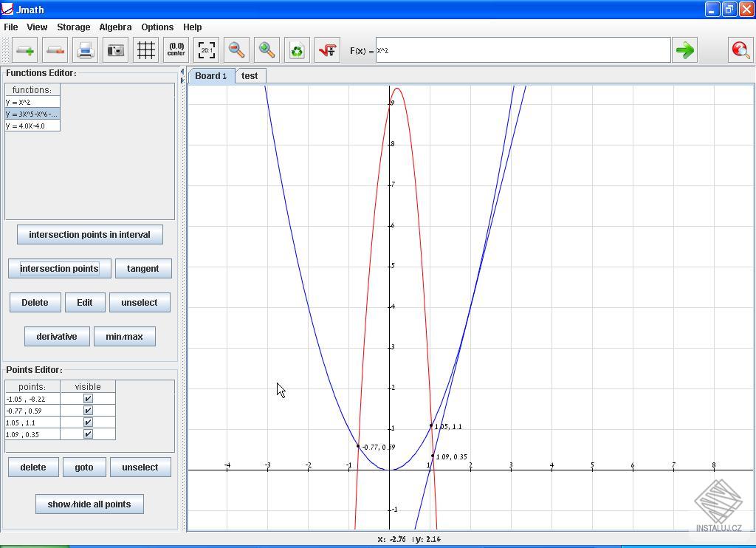Add a new function with the green plus icon

24,49
